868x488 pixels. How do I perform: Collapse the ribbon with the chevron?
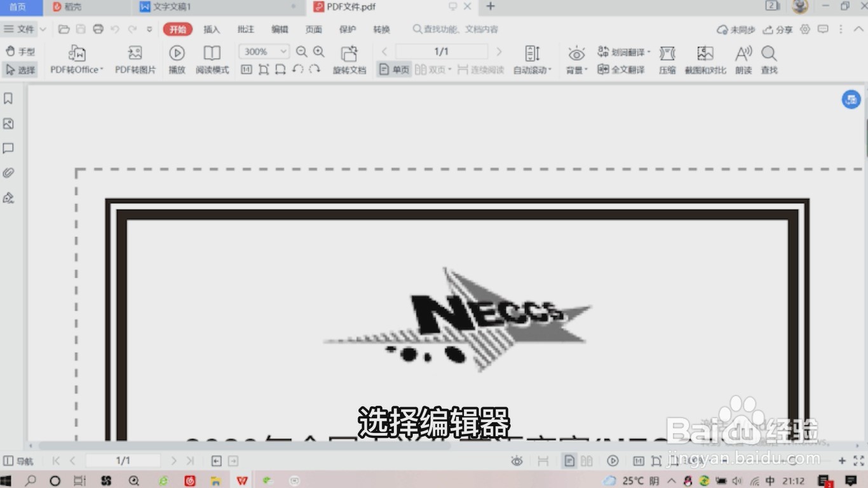point(858,29)
